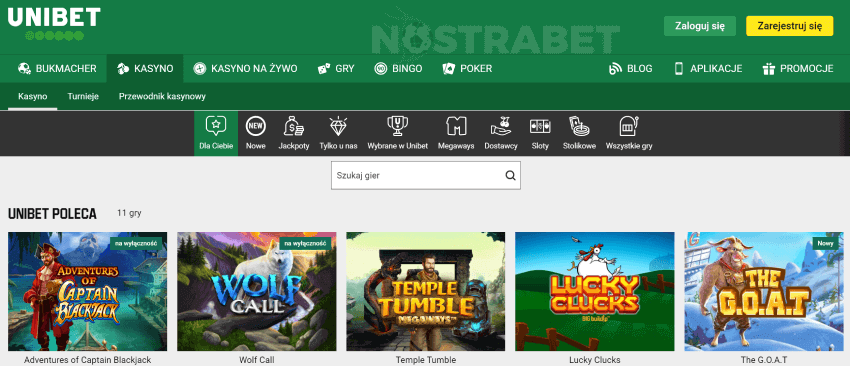Click the Szukaj gier search field
This screenshot has width=850, height=366.
coord(426,175)
